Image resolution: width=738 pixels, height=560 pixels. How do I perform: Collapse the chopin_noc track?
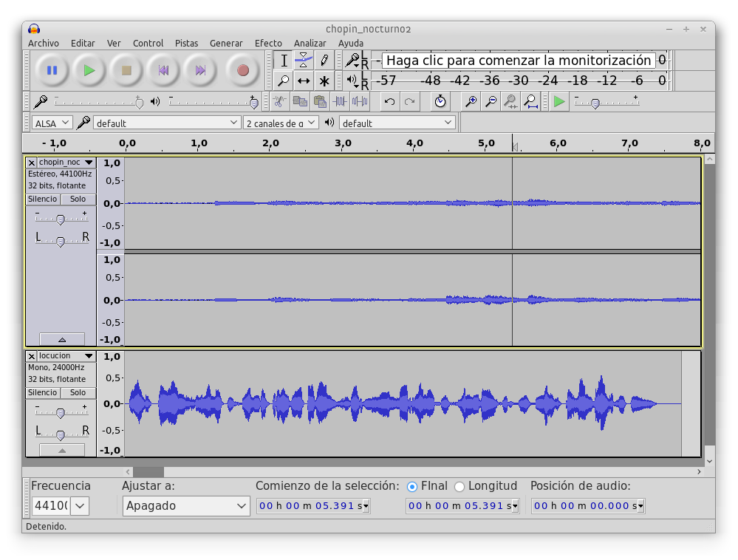click(62, 339)
